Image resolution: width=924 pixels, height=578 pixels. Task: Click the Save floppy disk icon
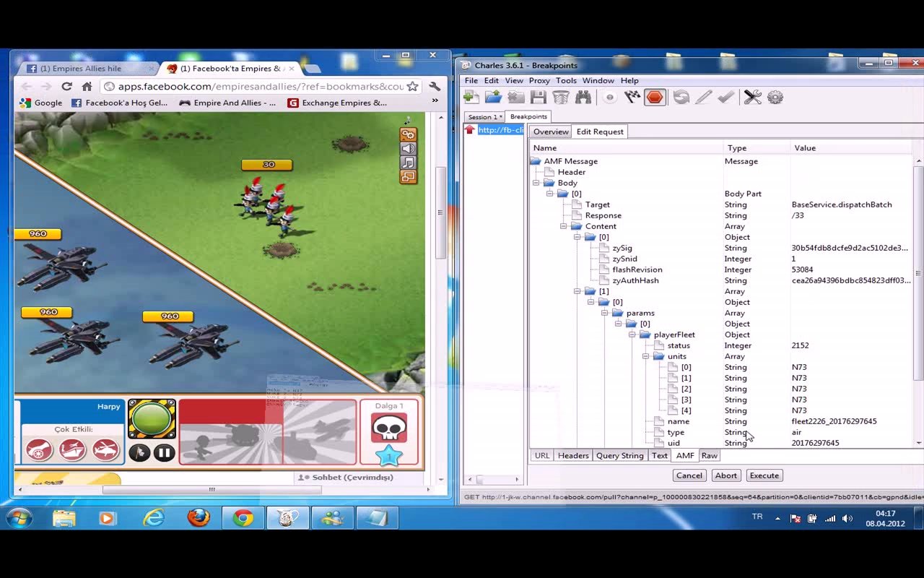539,98
